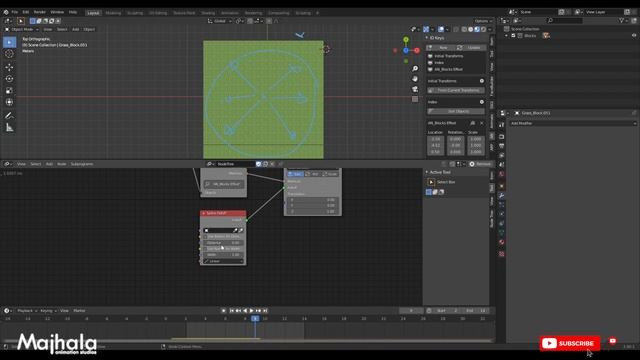Expand the Blocks collection in Outliner
640x360 pixels.
click(x=507, y=36)
